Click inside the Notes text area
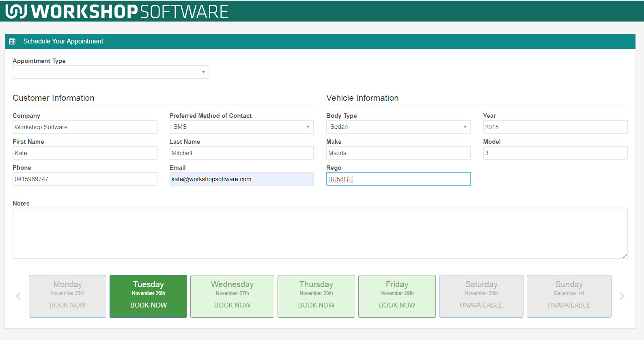This screenshot has height=340, width=644. click(320, 233)
